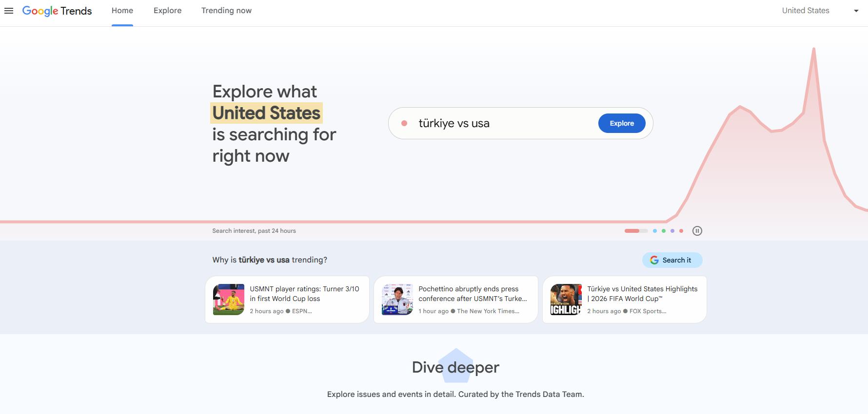Open USMNT player ratings ESPN article
This screenshot has width=868, height=414.
[287, 300]
